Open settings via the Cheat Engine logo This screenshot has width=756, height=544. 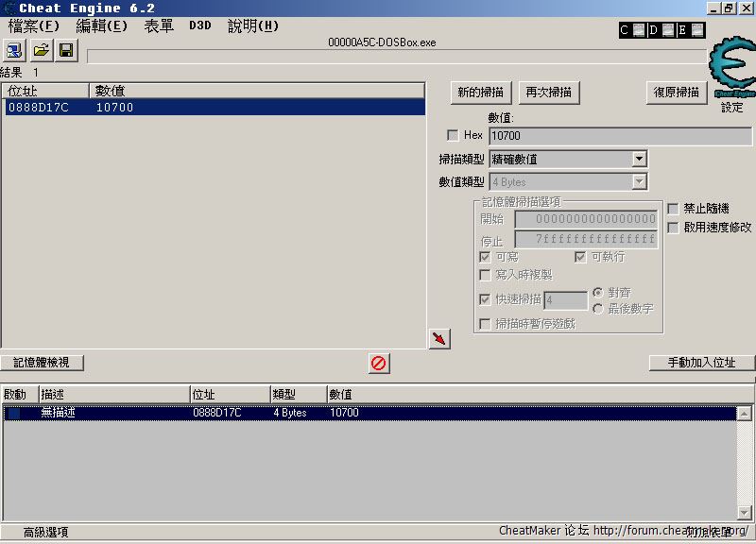click(730, 68)
